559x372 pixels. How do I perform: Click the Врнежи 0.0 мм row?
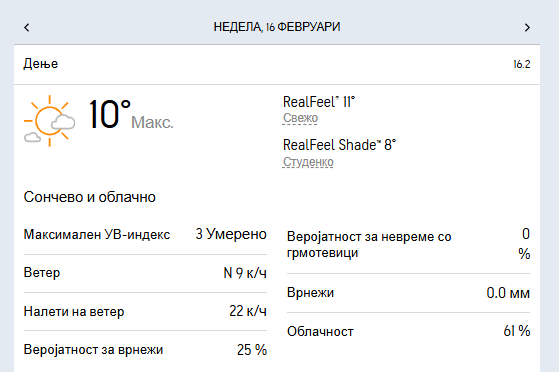coord(408,293)
